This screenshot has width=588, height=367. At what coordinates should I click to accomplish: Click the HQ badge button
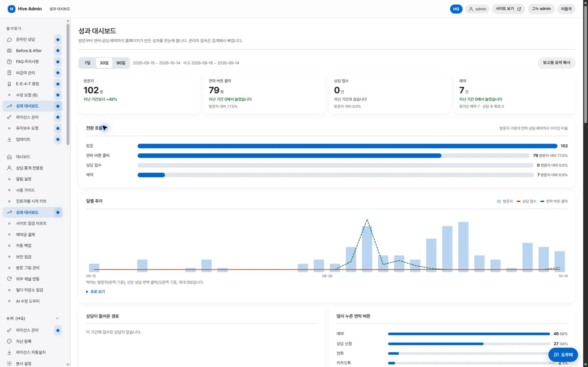pos(456,9)
